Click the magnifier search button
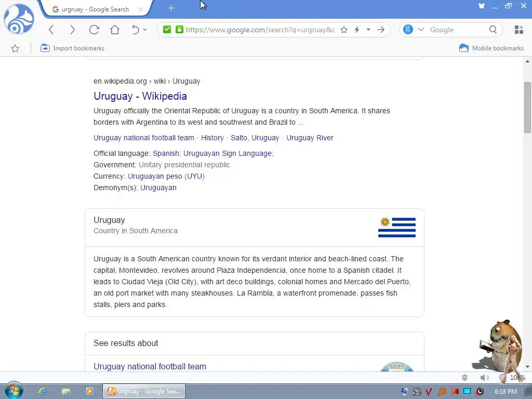 click(493, 30)
